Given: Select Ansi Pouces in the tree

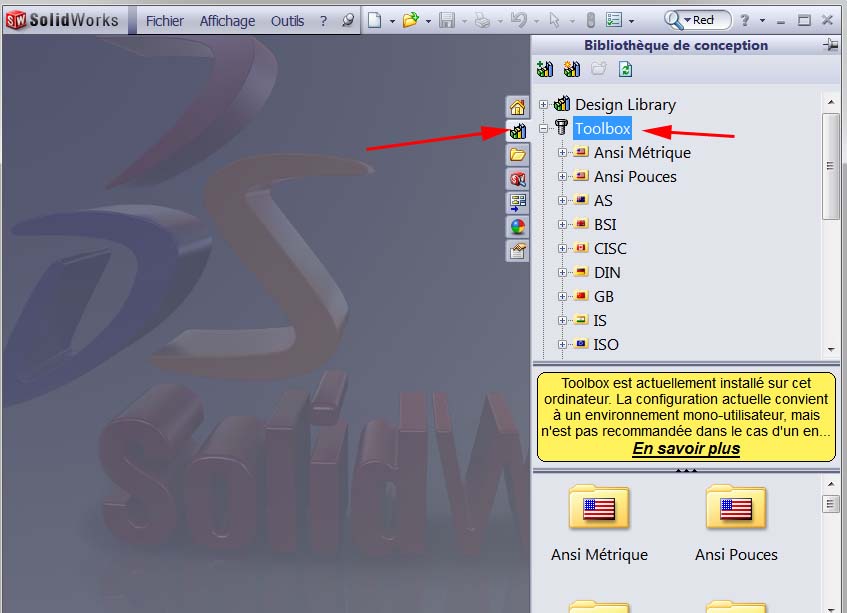Looking at the screenshot, I should coord(635,177).
